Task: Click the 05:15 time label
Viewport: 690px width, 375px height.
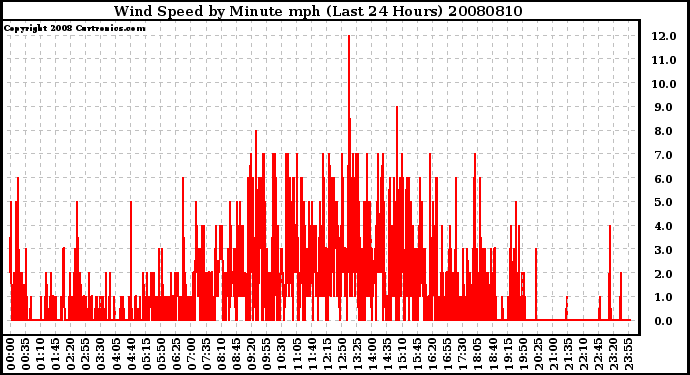Action: (x=146, y=354)
